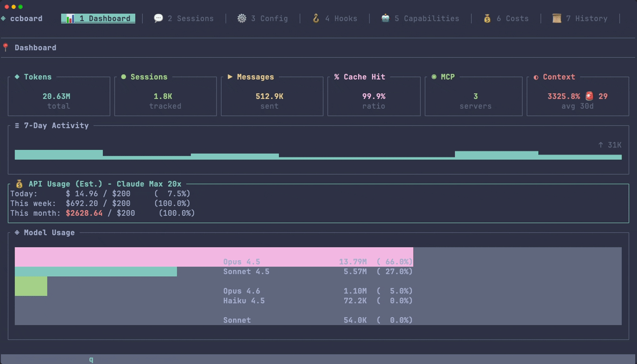This screenshot has height=364, width=637.
Task: Click the ccboard app title
Action: [x=25, y=18]
